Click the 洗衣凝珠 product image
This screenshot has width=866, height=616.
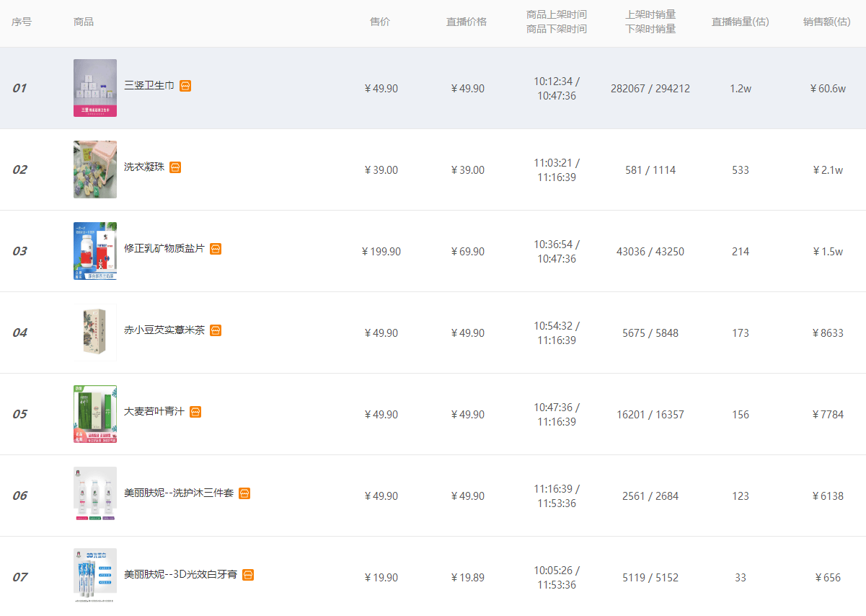click(95, 170)
